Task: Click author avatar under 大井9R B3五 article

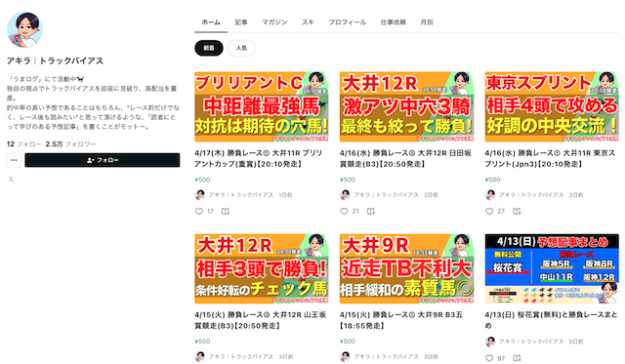Action: tap(345, 356)
